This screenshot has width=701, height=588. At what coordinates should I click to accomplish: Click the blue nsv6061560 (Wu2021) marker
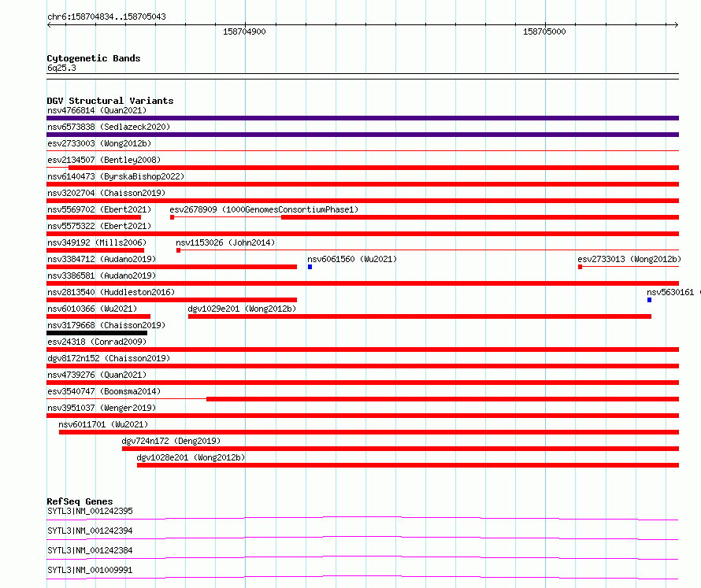[x=310, y=267]
